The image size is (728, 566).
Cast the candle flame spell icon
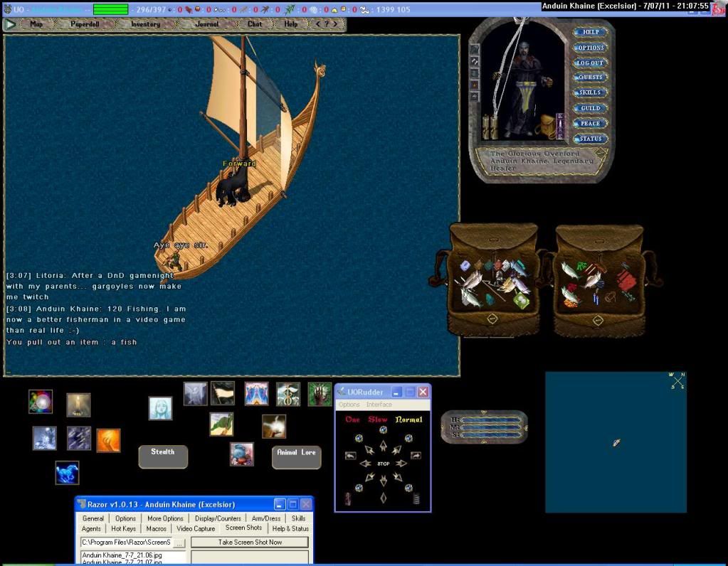click(x=78, y=405)
